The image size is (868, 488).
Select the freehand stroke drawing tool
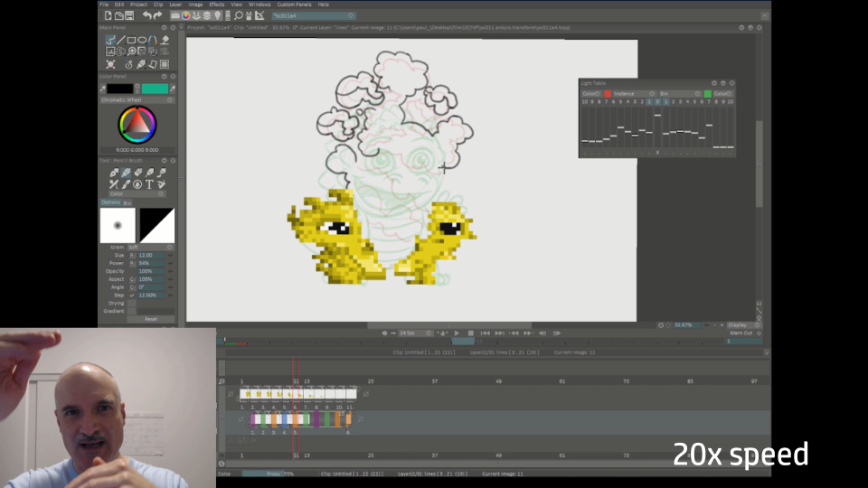(x=110, y=40)
